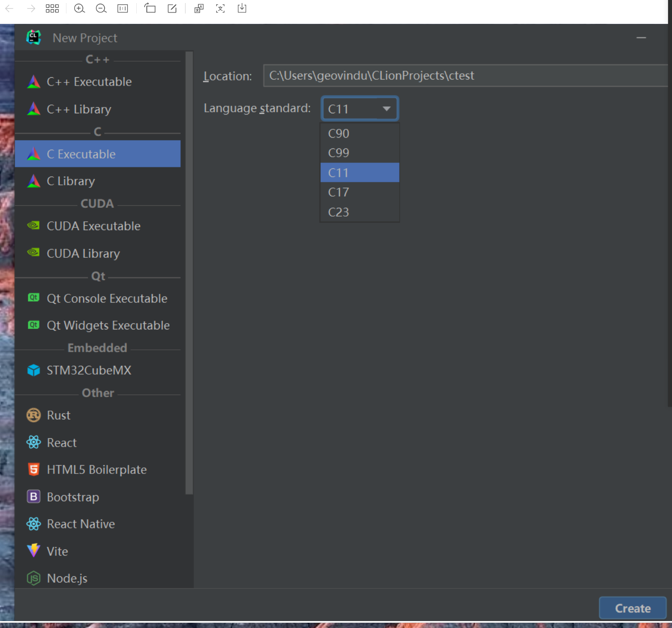Image resolution: width=672 pixels, height=628 pixels.
Task: Click the Node.js hexagon icon
Action: coord(33,578)
